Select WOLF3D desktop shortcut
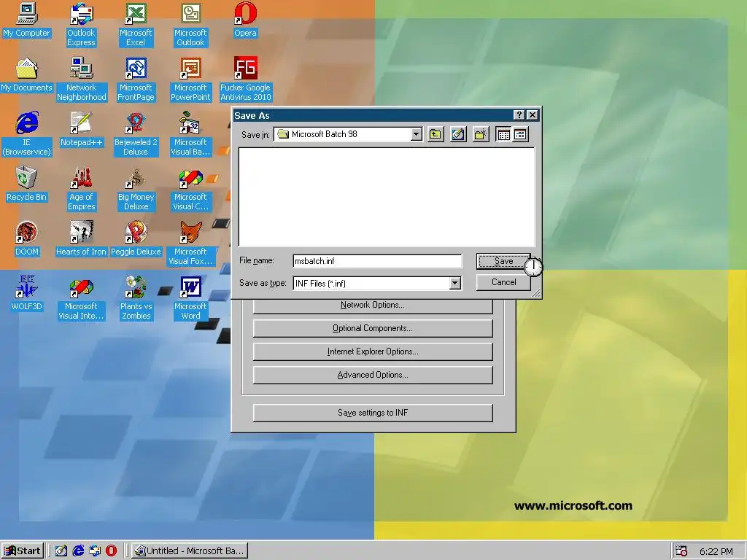This screenshot has width=747, height=560. [26, 294]
